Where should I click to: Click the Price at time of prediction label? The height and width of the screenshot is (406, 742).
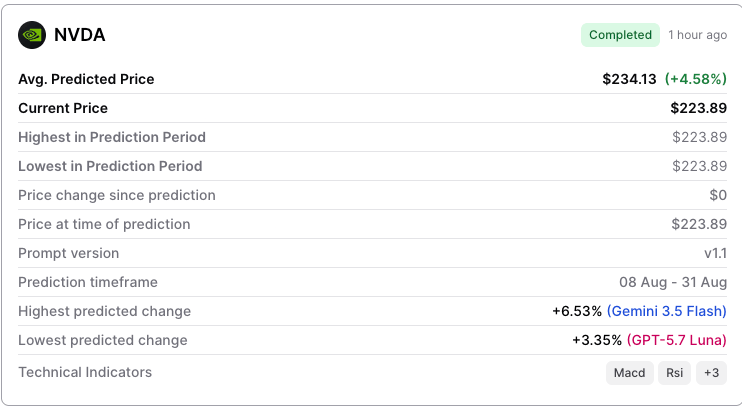(x=104, y=224)
